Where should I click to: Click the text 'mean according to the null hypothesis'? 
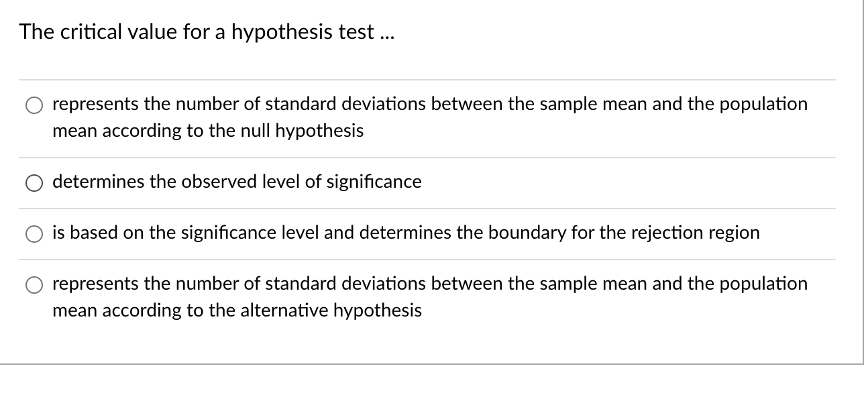(x=208, y=131)
